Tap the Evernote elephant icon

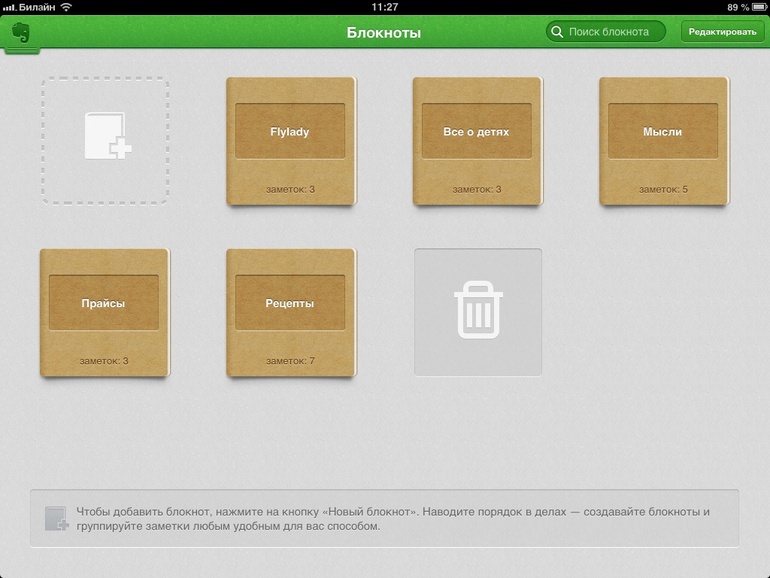(x=21, y=33)
